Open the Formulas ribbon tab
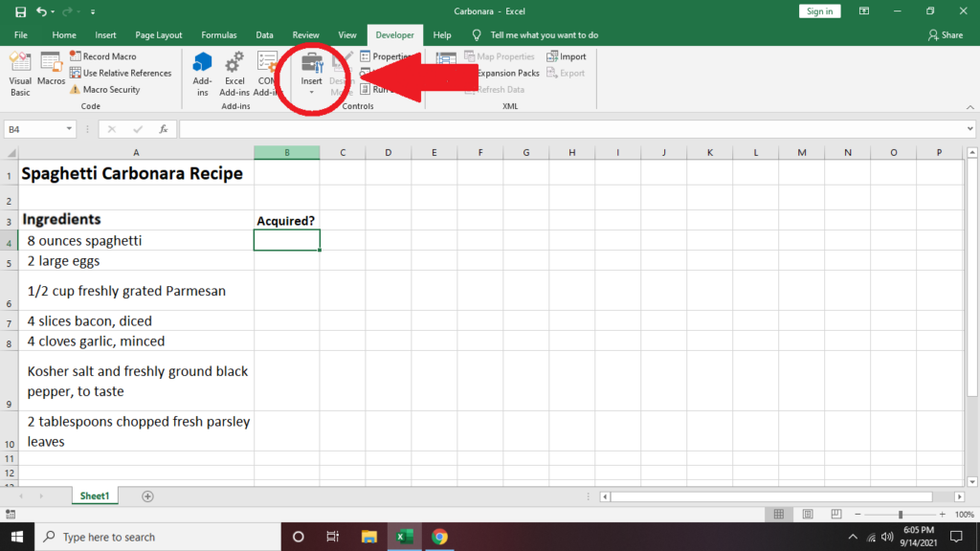 pyautogui.click(x=218, y=35)
